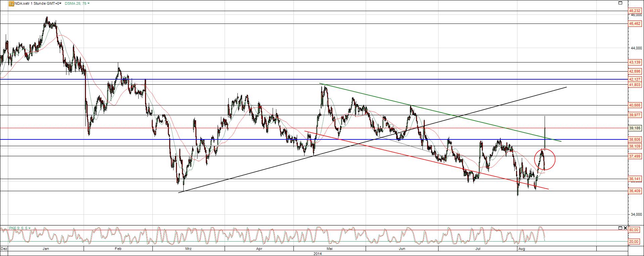This screenshot has height=256, width=644.
Task: Click the 39,185 current price label
Action: [x=635, y=128]
